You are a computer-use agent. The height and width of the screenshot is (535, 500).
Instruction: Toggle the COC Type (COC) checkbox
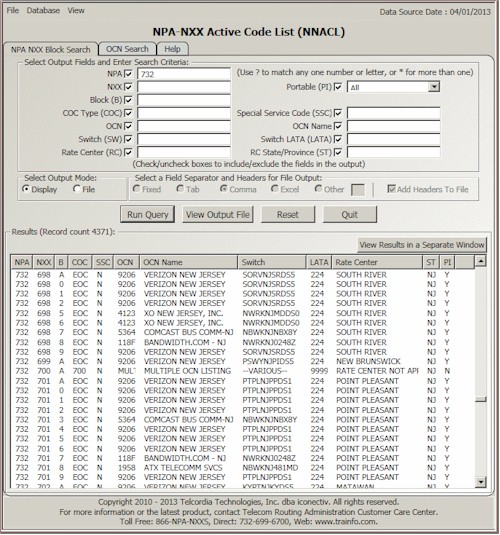(128, 113)
